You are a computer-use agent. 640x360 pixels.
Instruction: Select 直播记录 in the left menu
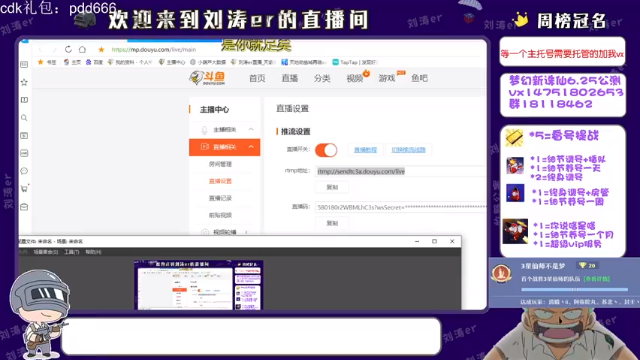[x=220, y=198]
